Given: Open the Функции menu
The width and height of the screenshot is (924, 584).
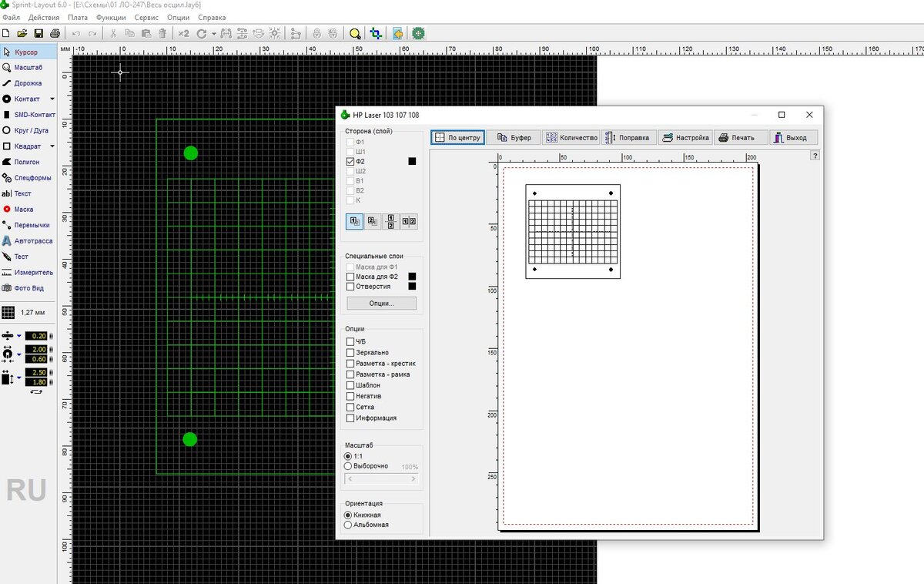Looking at the screenshot, I should click(x=112, y=17).
